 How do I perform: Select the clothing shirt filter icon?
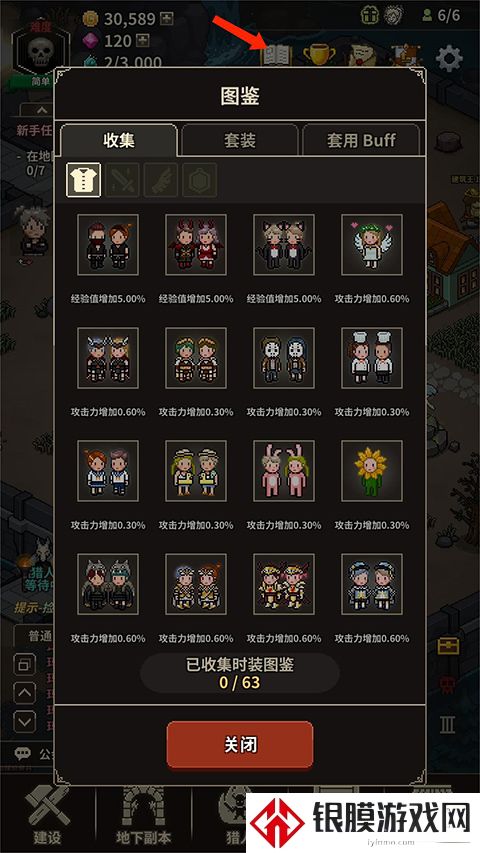83,180
